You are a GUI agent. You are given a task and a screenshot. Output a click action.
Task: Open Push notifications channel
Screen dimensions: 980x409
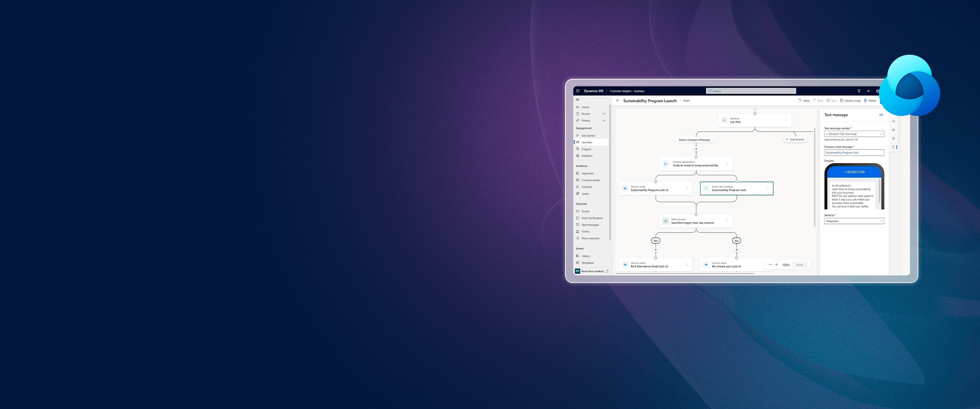click(592, 218)
